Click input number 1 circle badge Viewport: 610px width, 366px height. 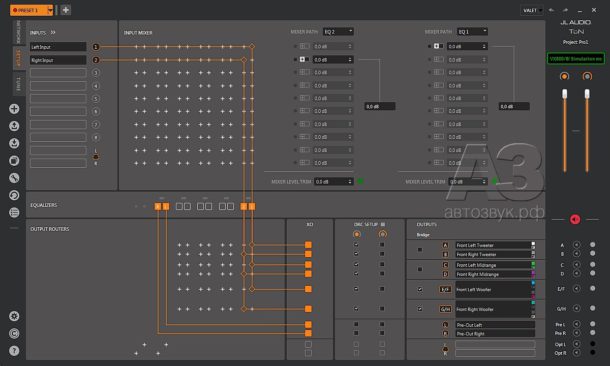tap(96, 47)
